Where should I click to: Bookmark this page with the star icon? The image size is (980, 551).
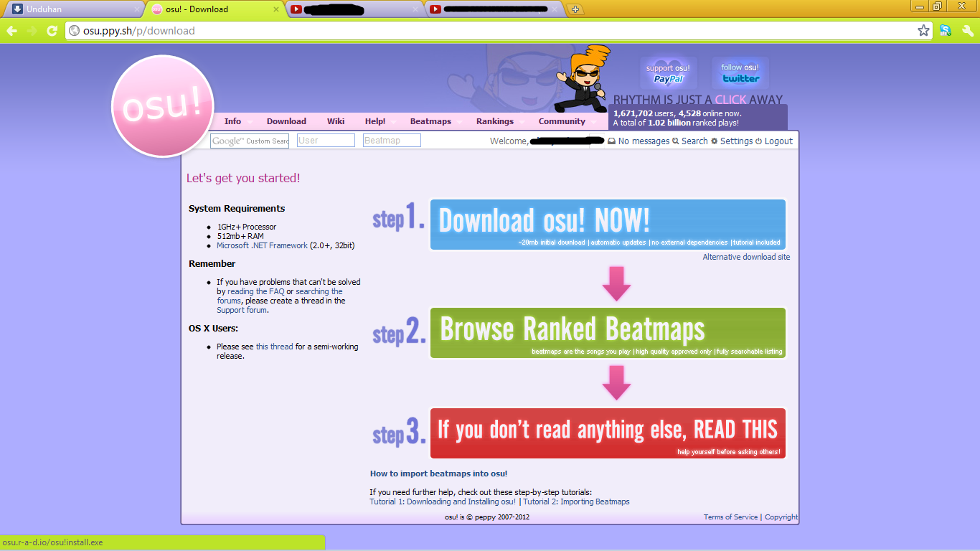click(923, 31)
